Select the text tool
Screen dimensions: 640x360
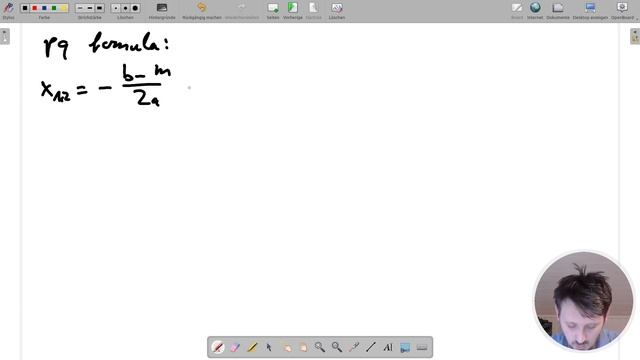click(x=388, y=347)
